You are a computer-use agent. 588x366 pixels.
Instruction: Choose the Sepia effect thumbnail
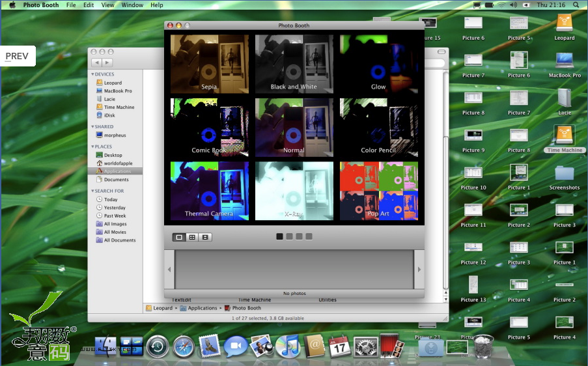[x=209, y=64]
